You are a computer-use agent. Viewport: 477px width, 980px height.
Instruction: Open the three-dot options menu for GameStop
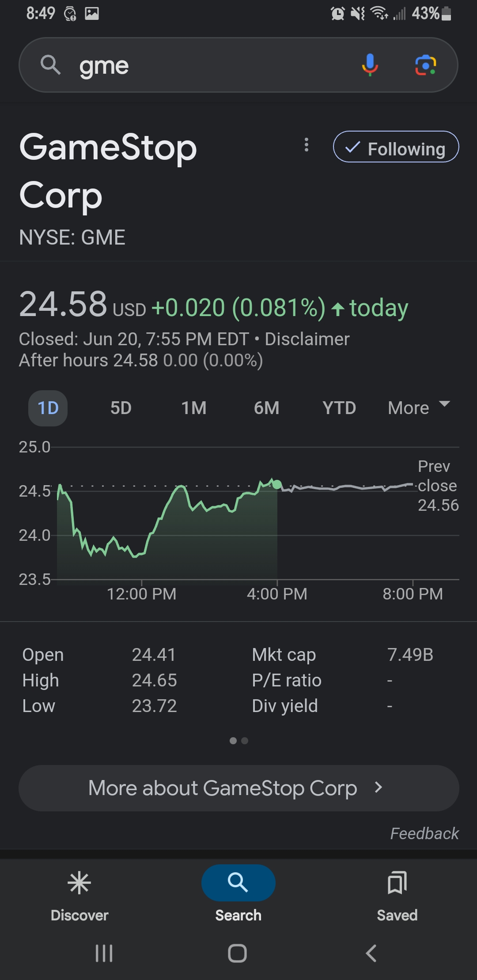[x=306, y=145]
